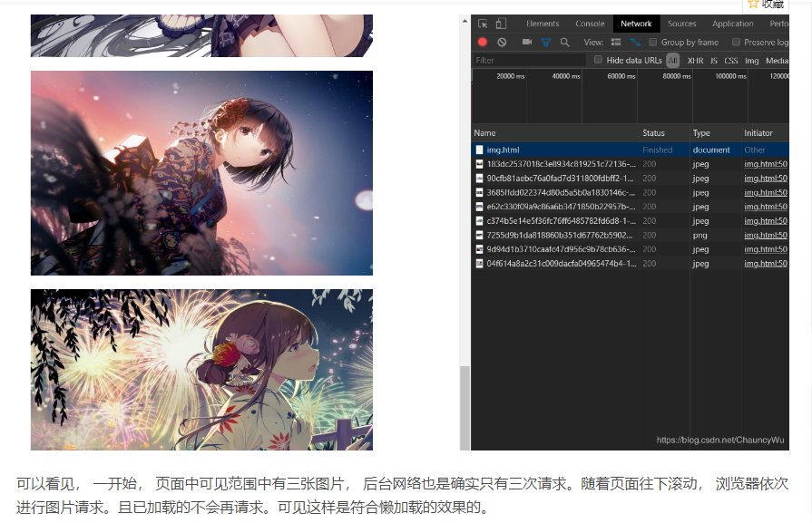Toggle the network filter funnel icon

tap(546, 43)
